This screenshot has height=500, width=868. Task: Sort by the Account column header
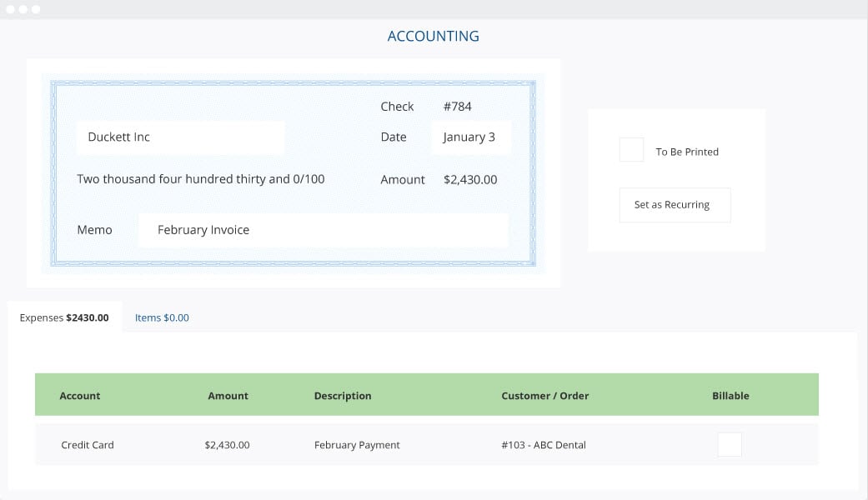point(80,396)
